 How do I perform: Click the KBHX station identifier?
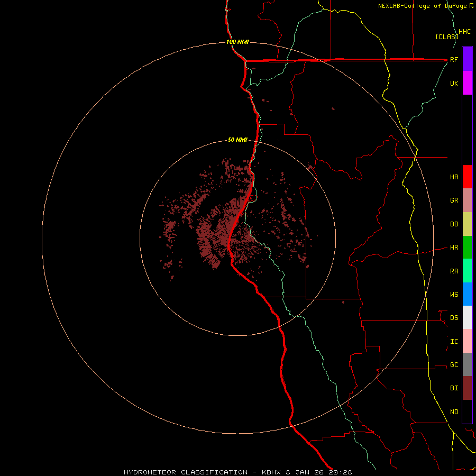pyautogui.click(x=272, y=472)
